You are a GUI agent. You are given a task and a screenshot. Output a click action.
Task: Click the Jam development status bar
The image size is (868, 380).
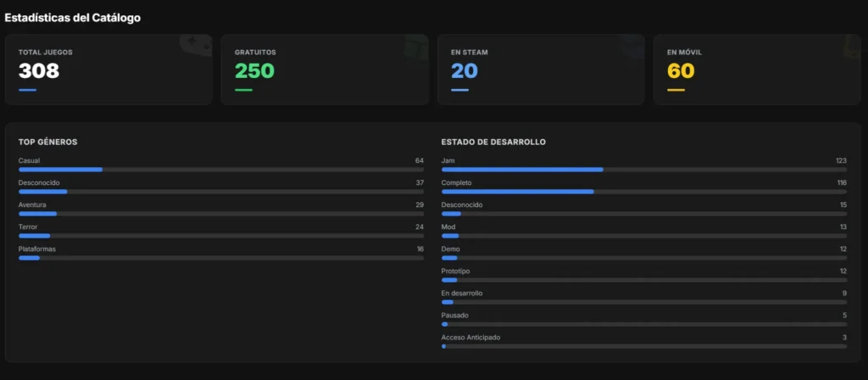pos(644,170)
